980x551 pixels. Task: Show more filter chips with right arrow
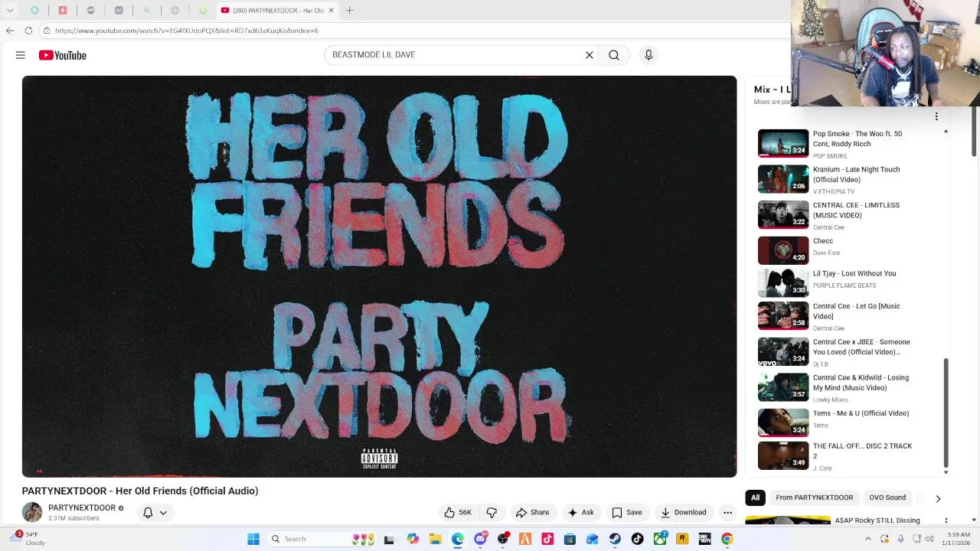pos(938,498)
